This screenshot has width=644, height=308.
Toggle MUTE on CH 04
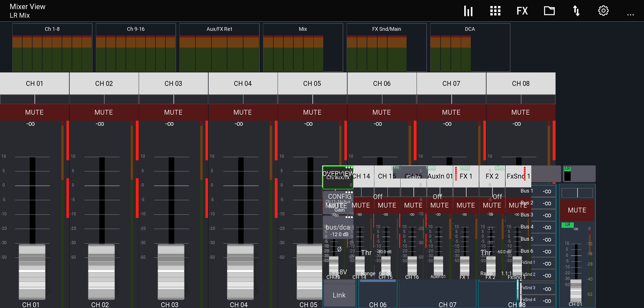(x=243, y=112)
